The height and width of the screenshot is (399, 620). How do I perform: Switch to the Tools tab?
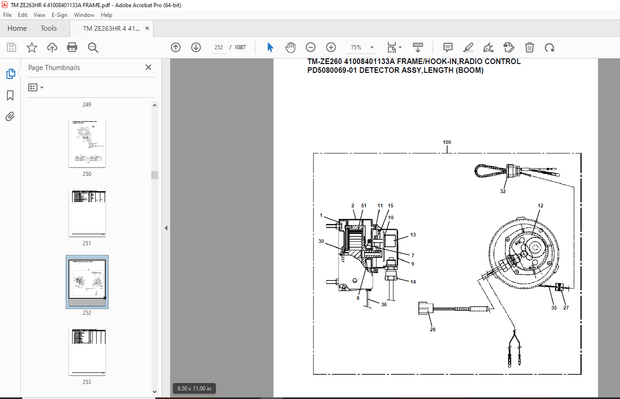49,28
